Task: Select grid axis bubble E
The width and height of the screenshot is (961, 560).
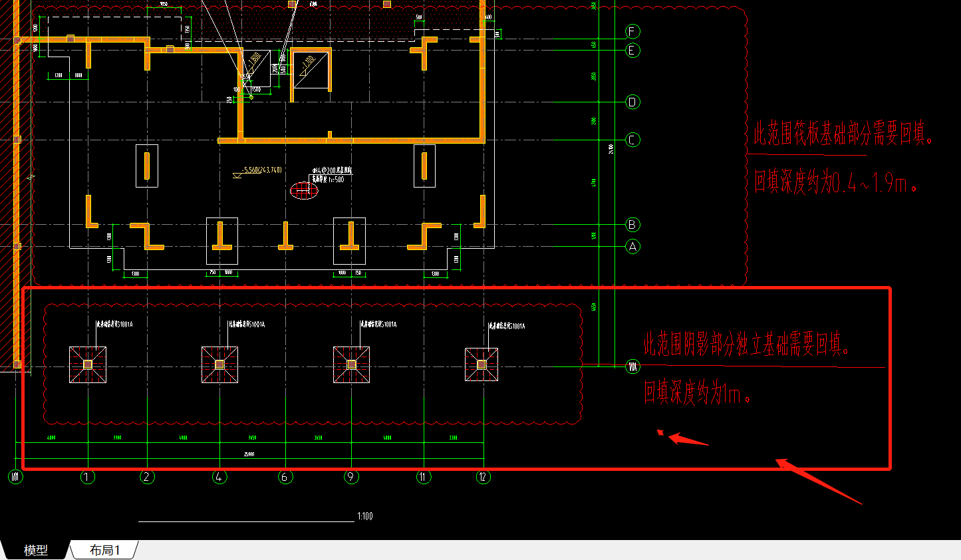Action: pos(632,50)
